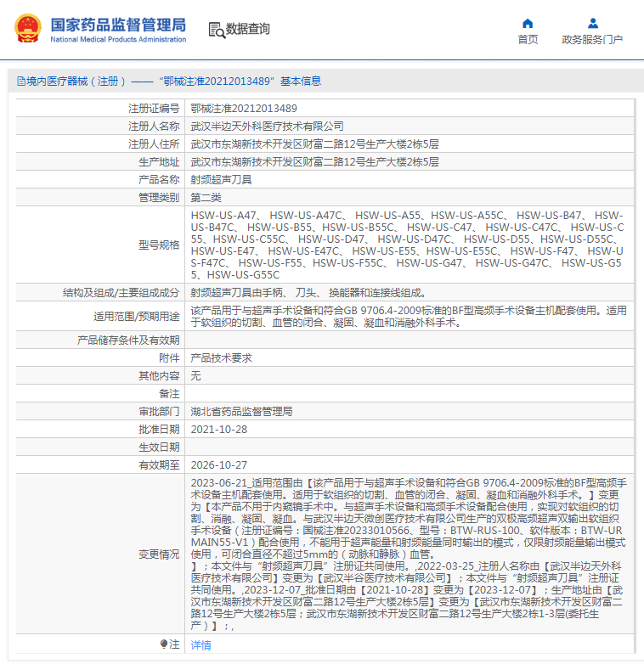644x664 pixels.
Task: Click the 型号规格 model list cell
Action: [409, 245]
